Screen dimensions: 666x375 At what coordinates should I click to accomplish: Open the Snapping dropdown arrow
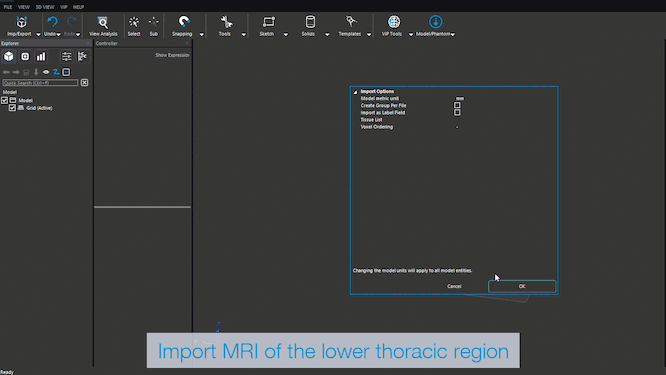click(x=202, y=34)
